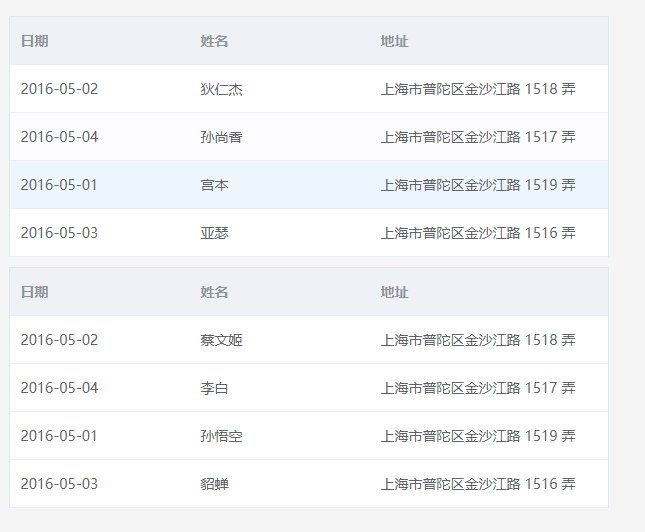Click the 1517 弄 address in 孙尚香's row
Screen dimensions: 645x532
click(x=478, y=137)
